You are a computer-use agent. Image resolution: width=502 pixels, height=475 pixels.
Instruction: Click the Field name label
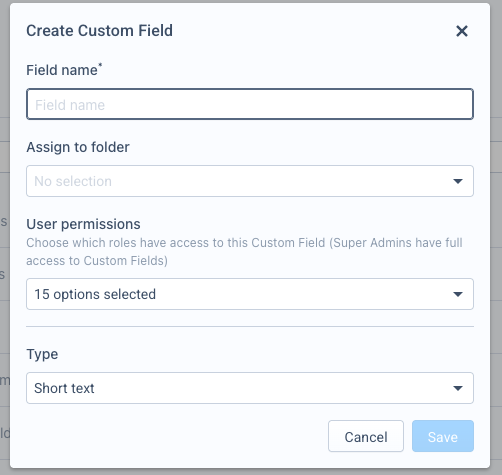point(64,70)
